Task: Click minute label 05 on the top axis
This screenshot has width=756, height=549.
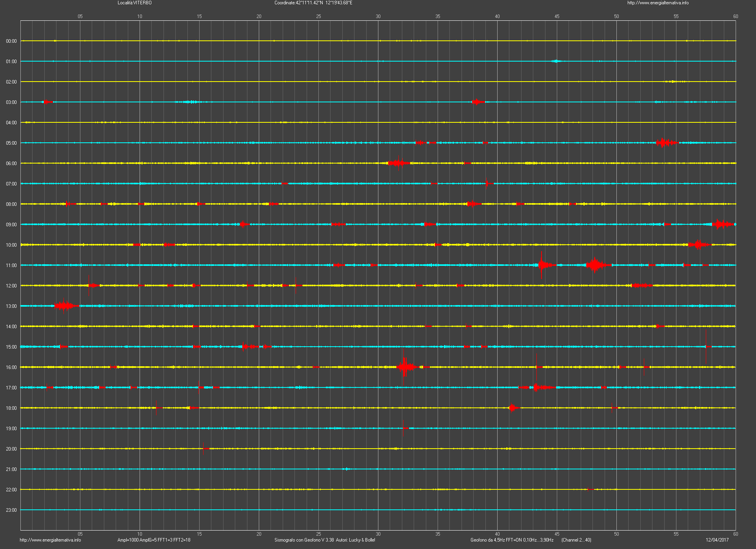Action: (80, 16)
